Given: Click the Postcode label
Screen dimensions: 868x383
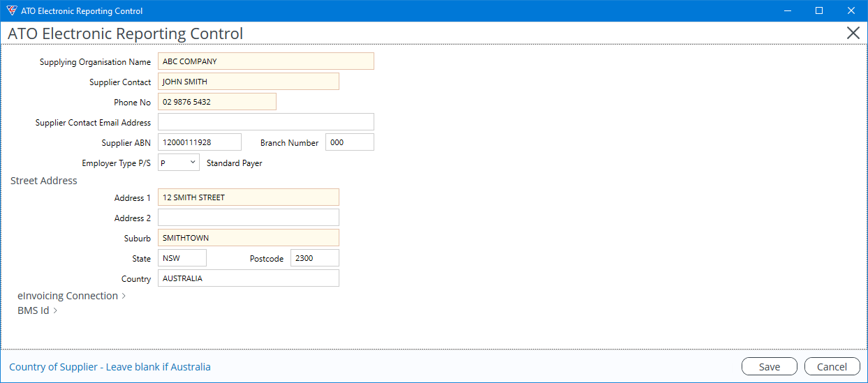Looking at the screenshot, I should 267,259.
